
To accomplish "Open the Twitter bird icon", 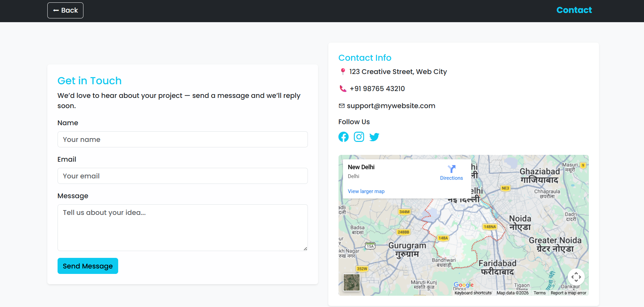I will pos(374,137).
